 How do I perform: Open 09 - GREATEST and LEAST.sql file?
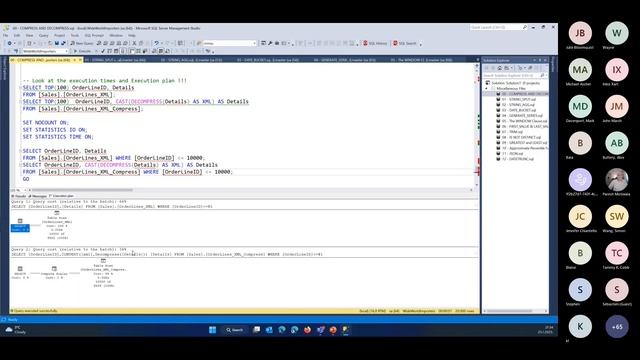[522, 143]
